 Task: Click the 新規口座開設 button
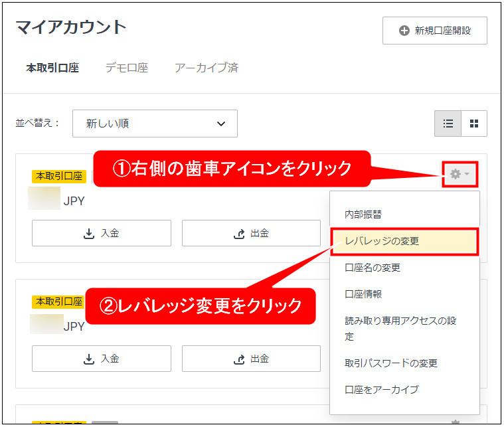point(434,31)
